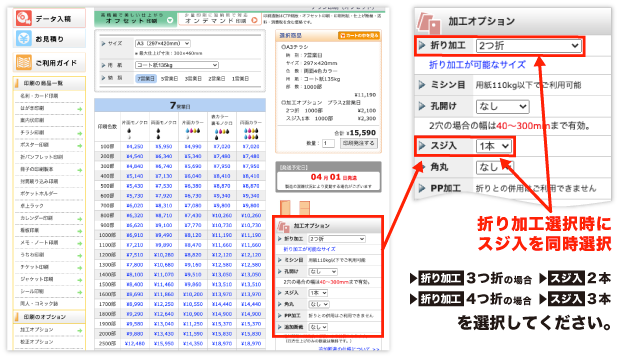Open the スジ入 1本 dropdown in the enlarged panel

(x=494, y=146)
